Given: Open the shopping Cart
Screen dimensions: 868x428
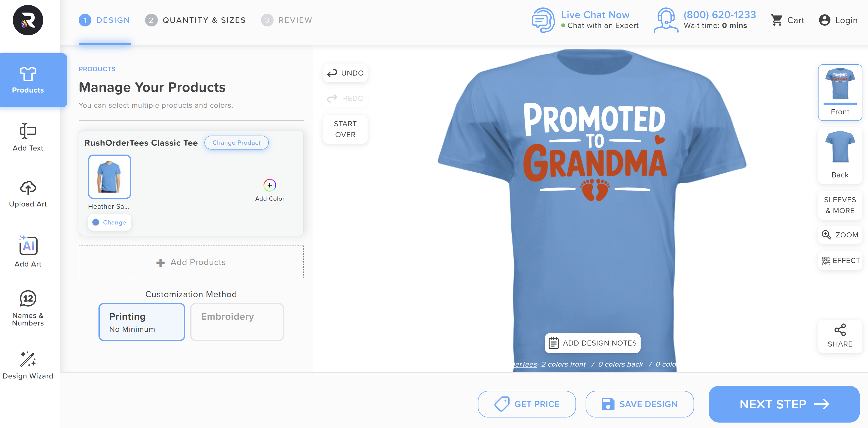Looking at the screenshot, I should [787, 20].
